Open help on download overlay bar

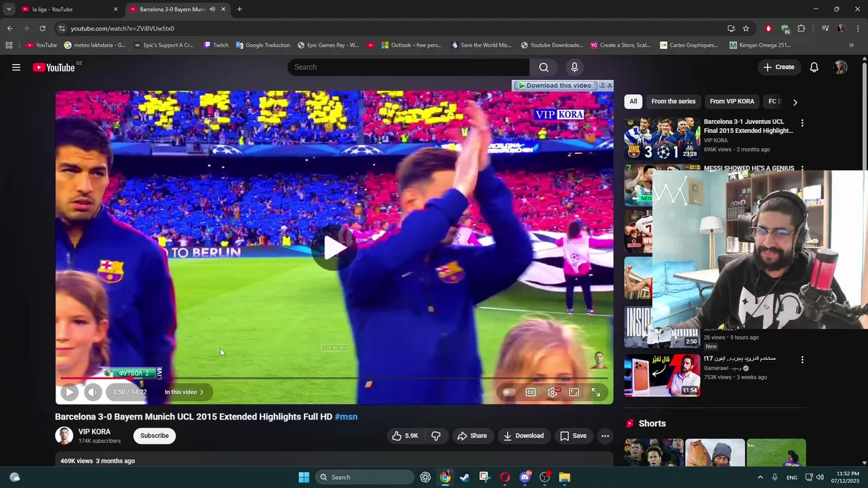pos(601,85)
